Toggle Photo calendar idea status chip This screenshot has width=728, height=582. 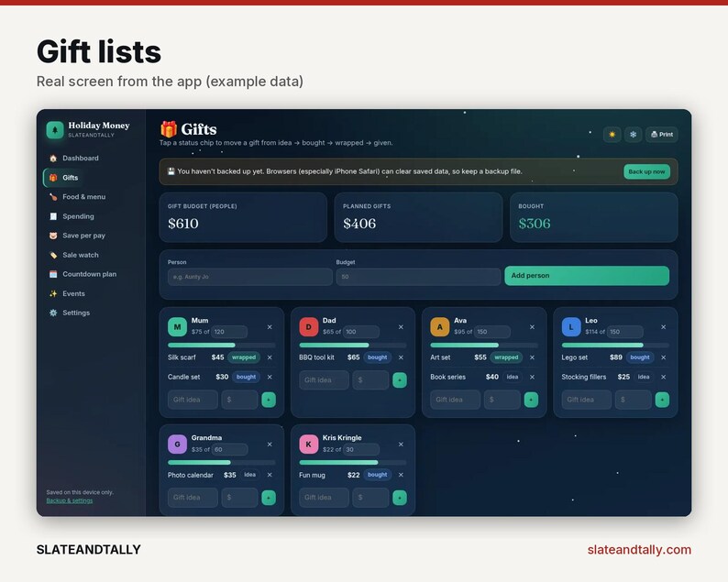coord(249,475)
